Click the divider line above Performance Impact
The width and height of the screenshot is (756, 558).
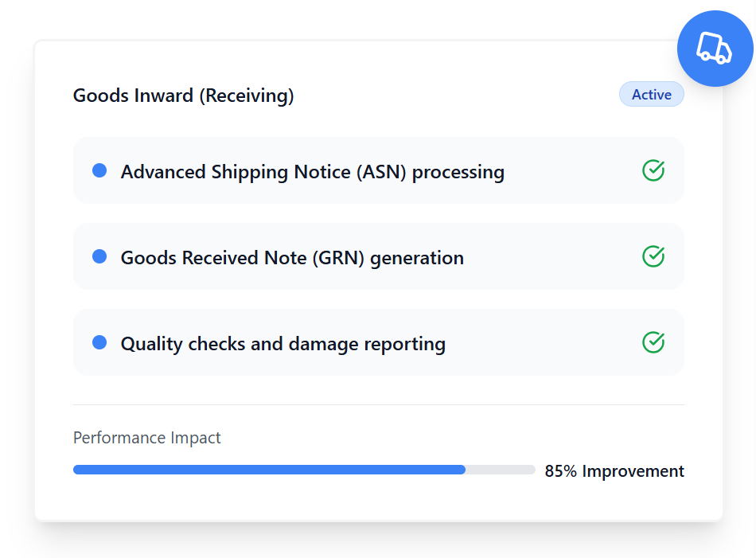[378, 404]
